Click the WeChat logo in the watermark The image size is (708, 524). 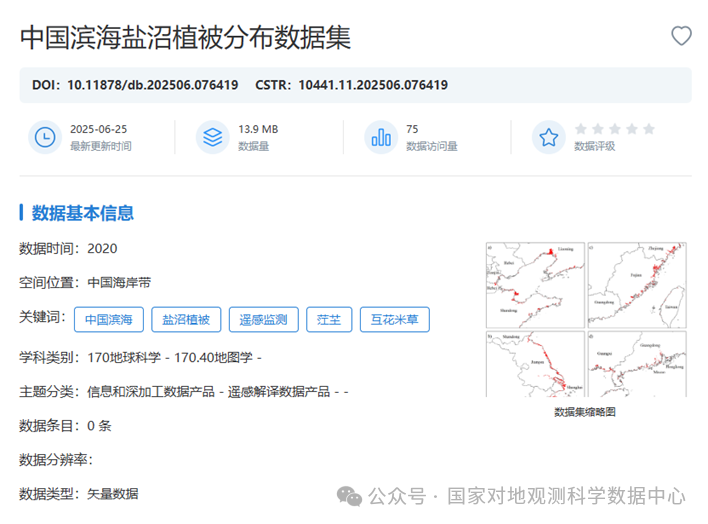(351, 496)
